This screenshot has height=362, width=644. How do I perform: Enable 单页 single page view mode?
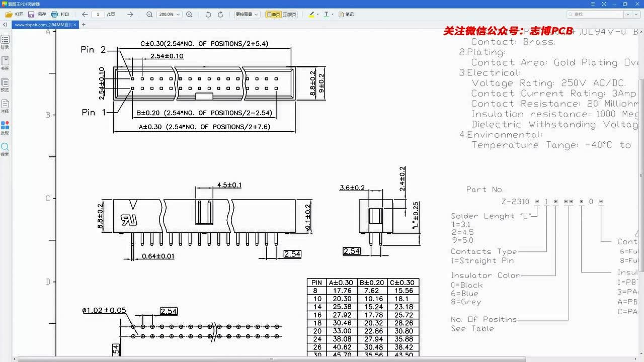[273, 15]
